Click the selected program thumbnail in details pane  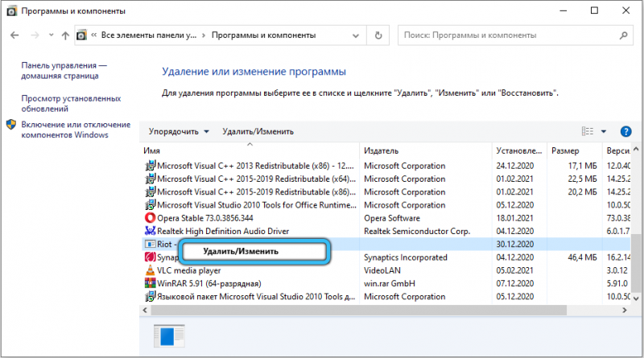[x=169, y=335]
